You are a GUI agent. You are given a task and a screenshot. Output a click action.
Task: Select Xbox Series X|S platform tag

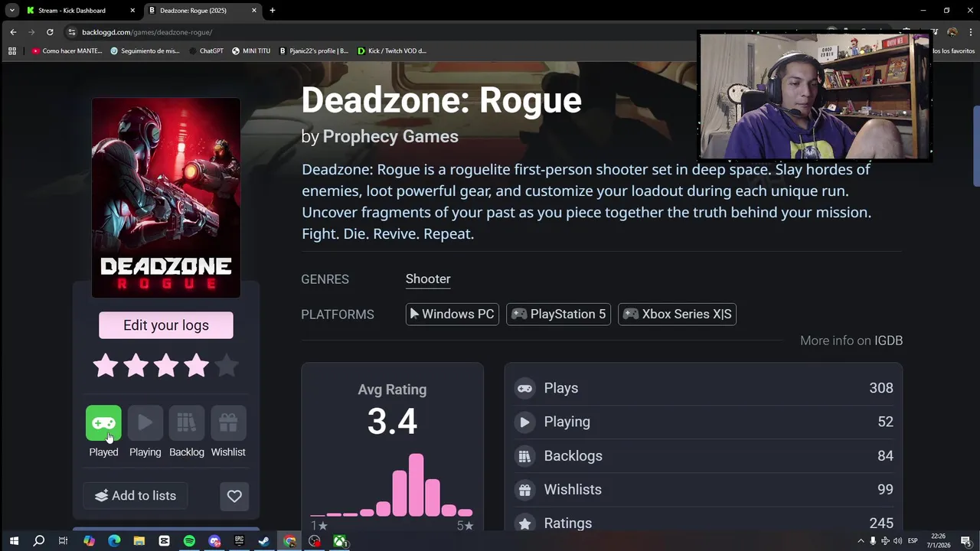pos(677,314)
